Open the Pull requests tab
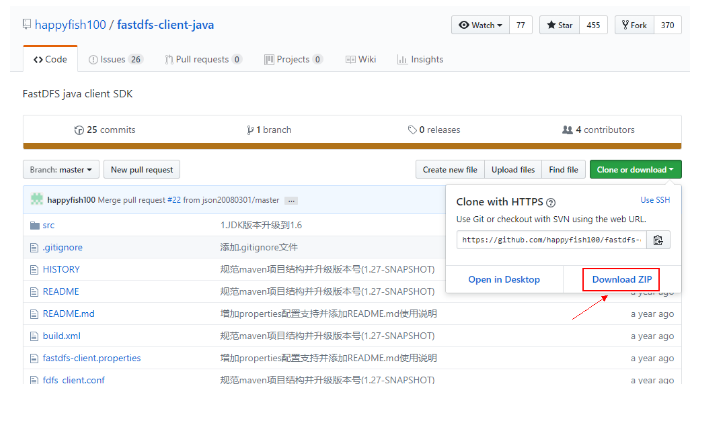 [x=204, y=59]
